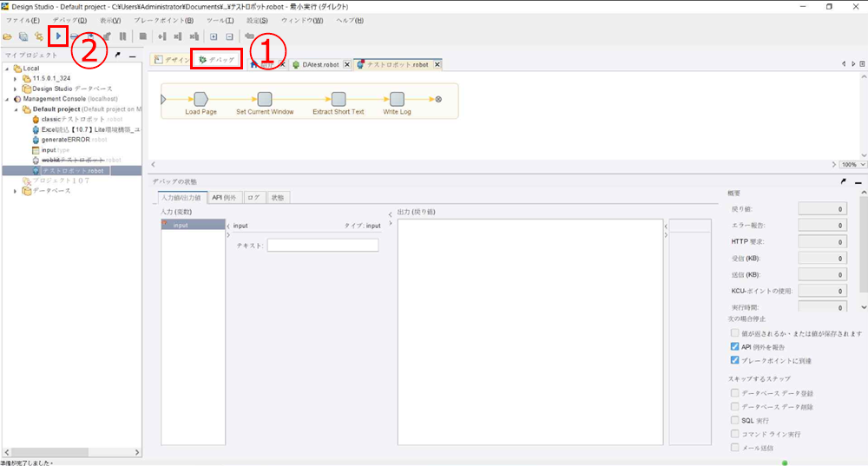Enable stop when value is returned checkbox
The height and width of the screenshot is (466, 868).
tap(734, 333)
